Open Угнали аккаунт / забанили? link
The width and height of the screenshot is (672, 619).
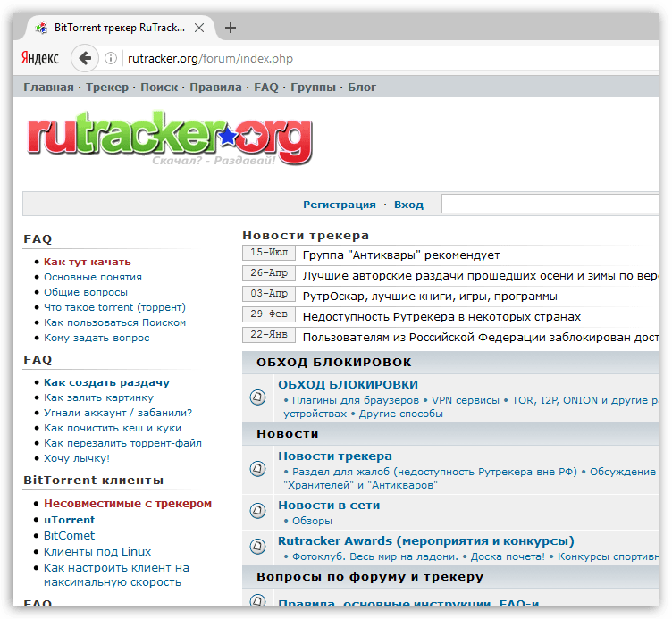point(118,413)
